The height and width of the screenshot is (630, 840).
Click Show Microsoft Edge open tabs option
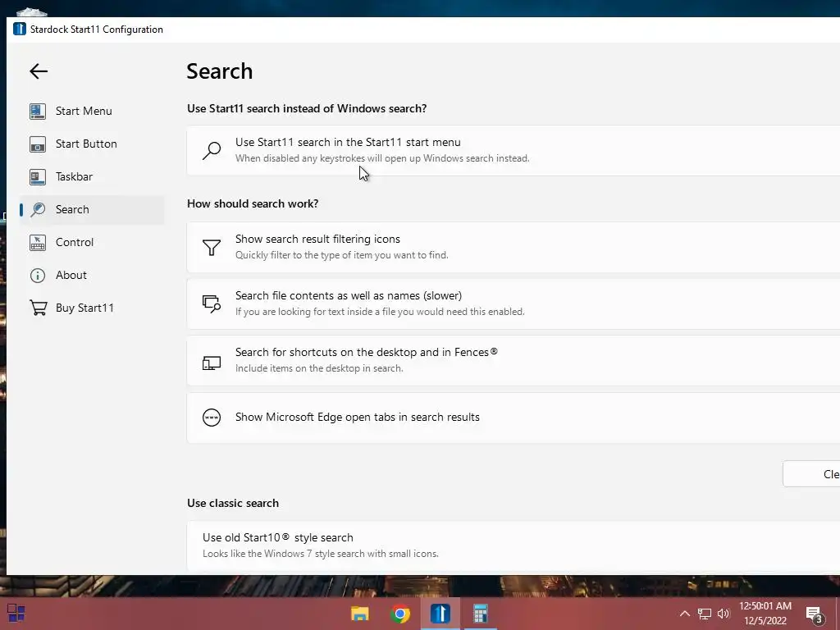point(514,418)
